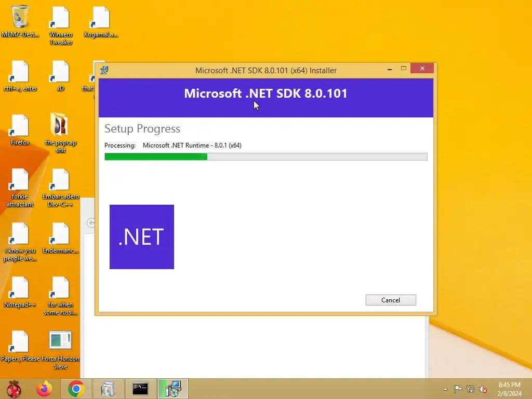Select the forkie attractant shortcut
Image resolution: width=532 pixels, height=399 pixels.
[x=20, y=188]
